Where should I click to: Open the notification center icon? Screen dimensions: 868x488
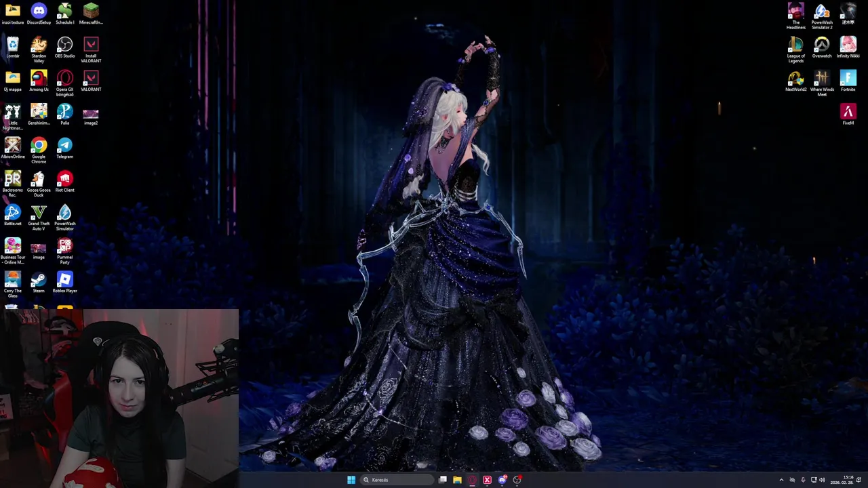tap(859, 480)
